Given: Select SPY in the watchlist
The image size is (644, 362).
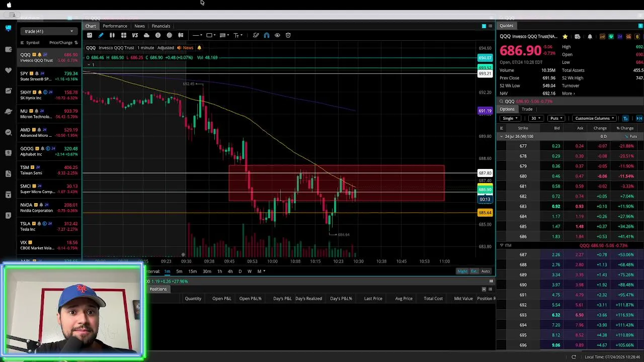Looking at the screenshot, I should [x=49, y=76].
